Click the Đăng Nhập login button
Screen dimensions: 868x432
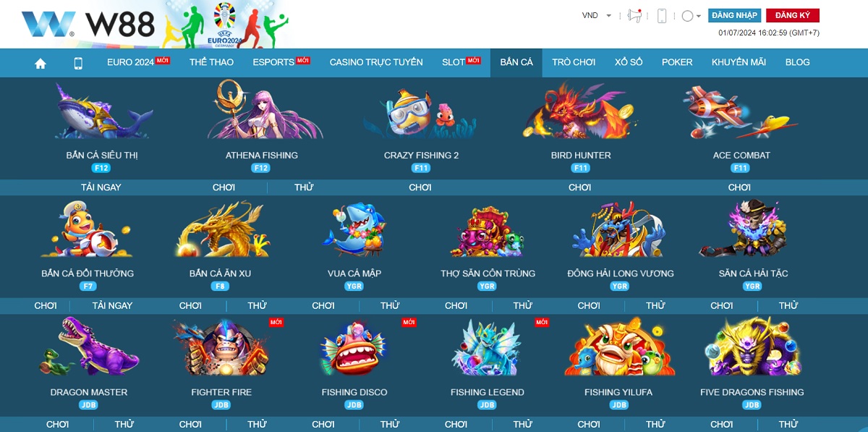point(734,15)
